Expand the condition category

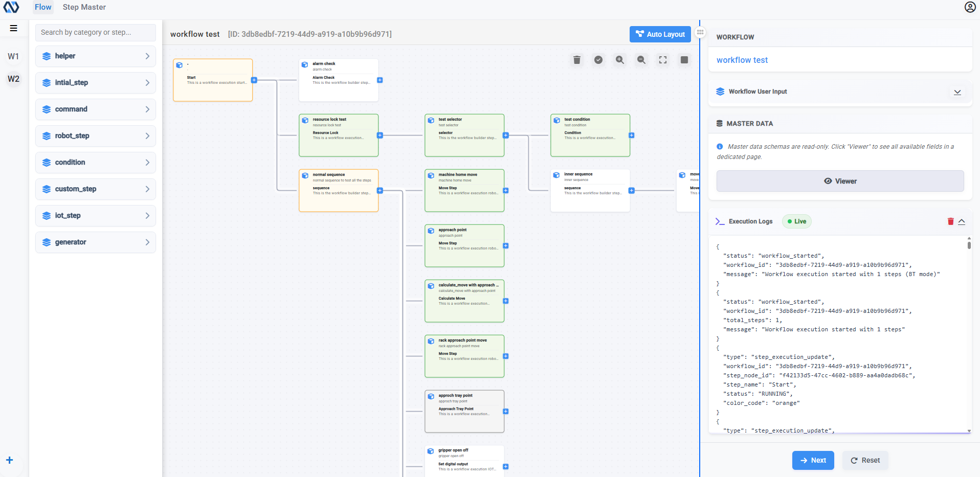click(96, 163)
